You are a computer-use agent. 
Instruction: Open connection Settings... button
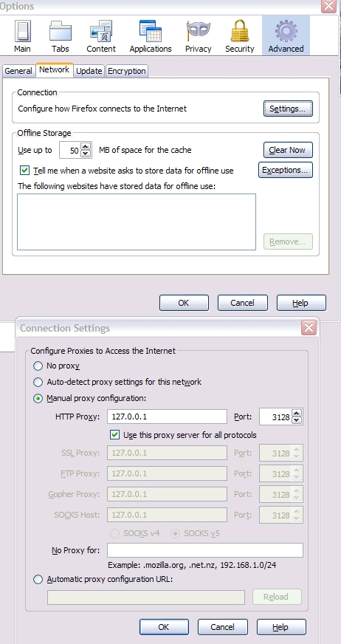coord(288,109)
